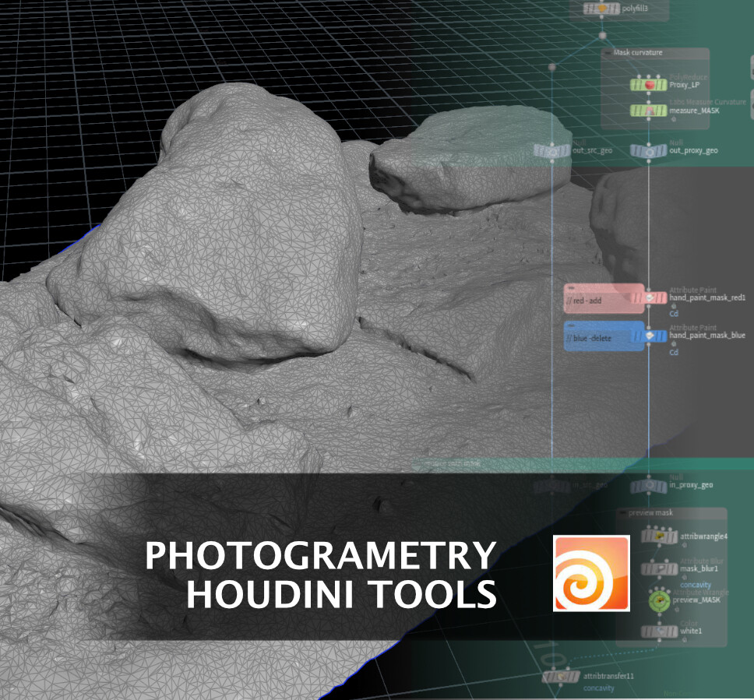
Task: Select the white1 Color node
Action: [x=659, y=631]
